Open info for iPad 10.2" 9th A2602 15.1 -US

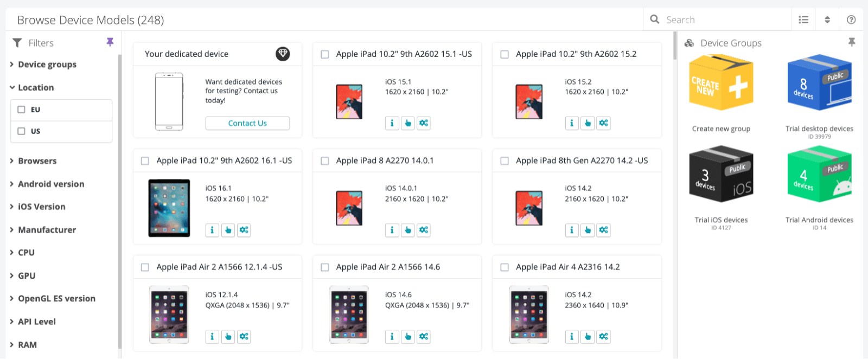[392, 123]
